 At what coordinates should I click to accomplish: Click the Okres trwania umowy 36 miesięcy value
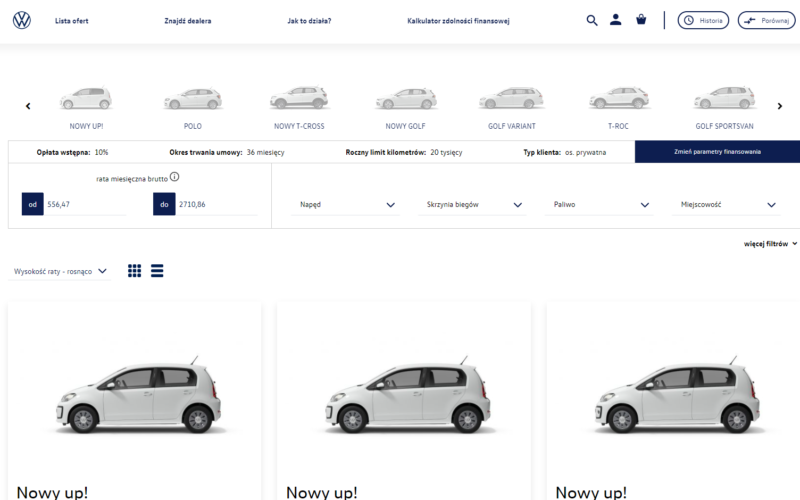coord(265,153)
